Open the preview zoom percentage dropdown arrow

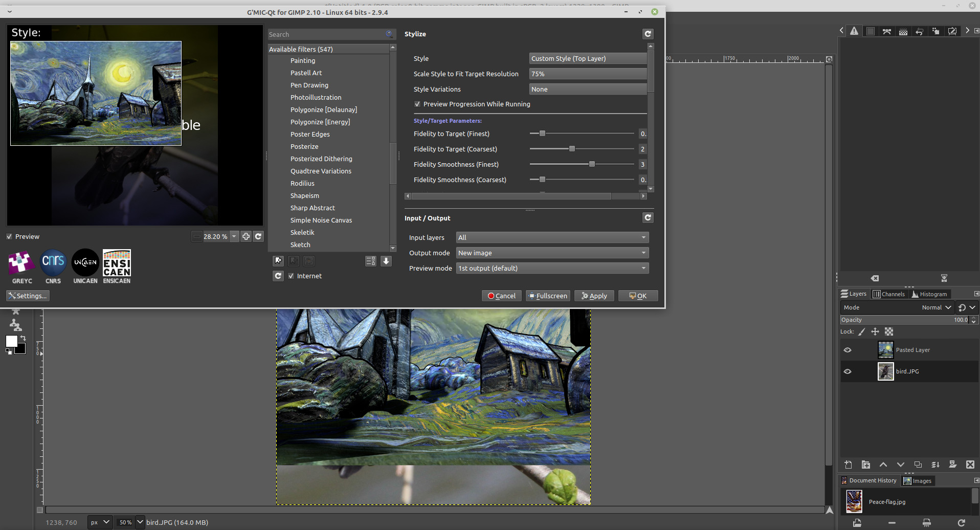tap(234, 236)
